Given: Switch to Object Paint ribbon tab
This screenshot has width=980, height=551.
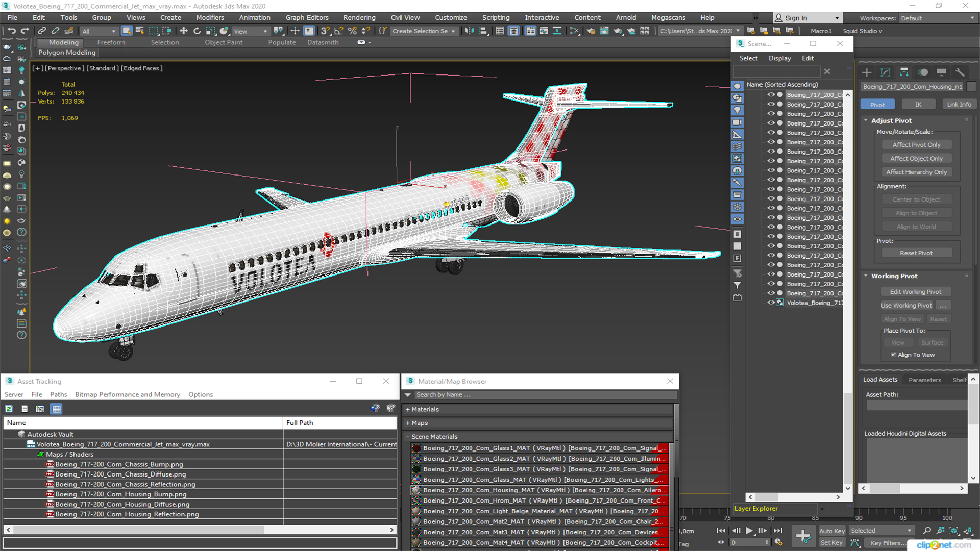Looking at the screenshot, I should coord(224,42).
